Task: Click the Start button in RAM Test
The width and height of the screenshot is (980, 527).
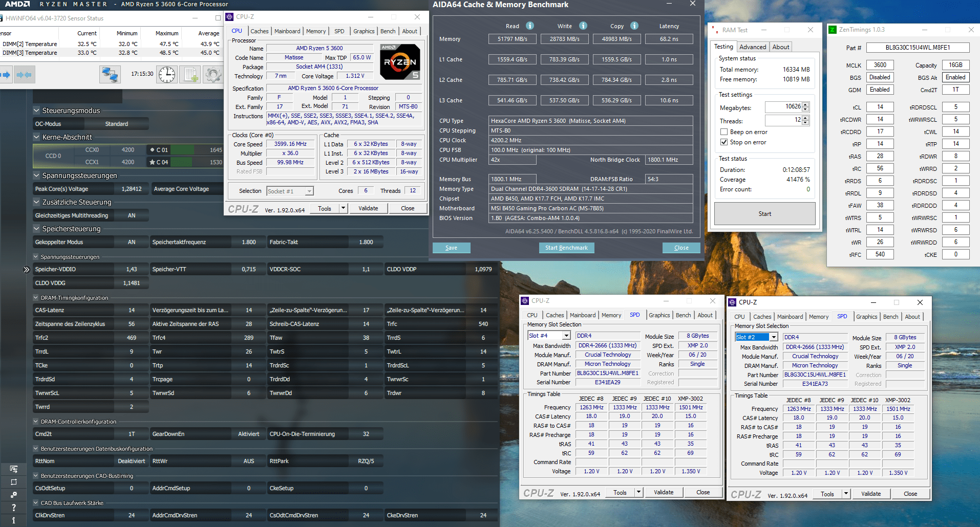Action: click(x=765, y=214)
